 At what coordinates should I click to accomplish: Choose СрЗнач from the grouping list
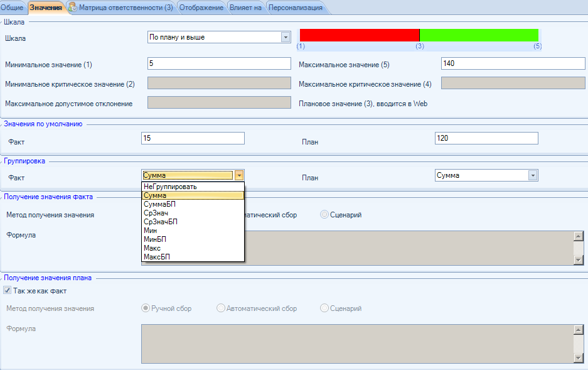pyautogui.click(x=156, y=213)
